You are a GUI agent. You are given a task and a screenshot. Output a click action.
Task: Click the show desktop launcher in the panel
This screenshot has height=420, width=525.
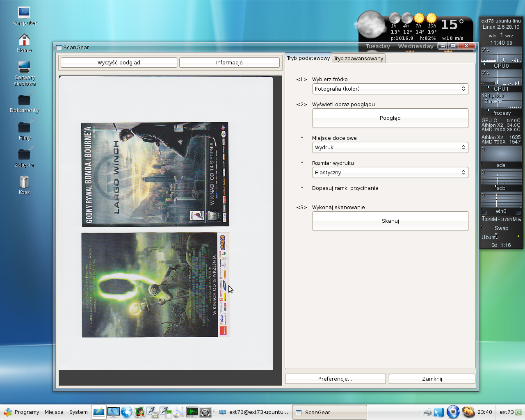point(99,412)
